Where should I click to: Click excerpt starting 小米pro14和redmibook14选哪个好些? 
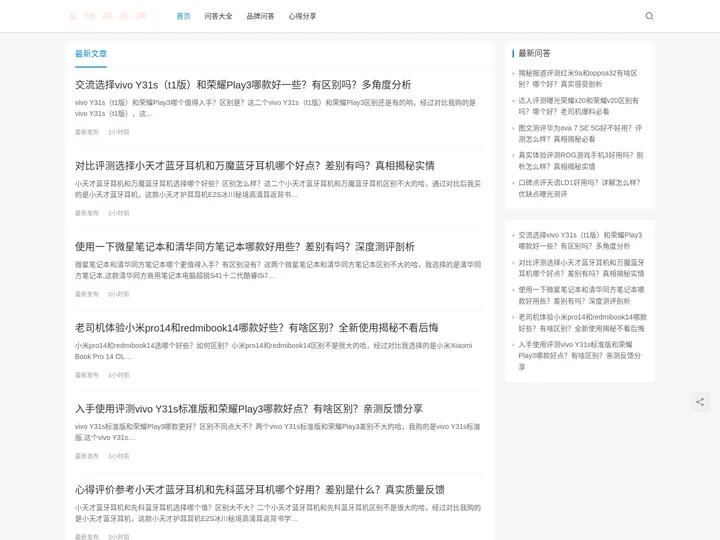tap(274, 351)
